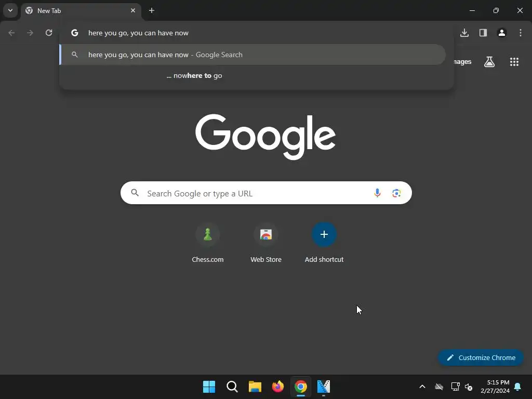Go forward with the forward arrow

30,33
